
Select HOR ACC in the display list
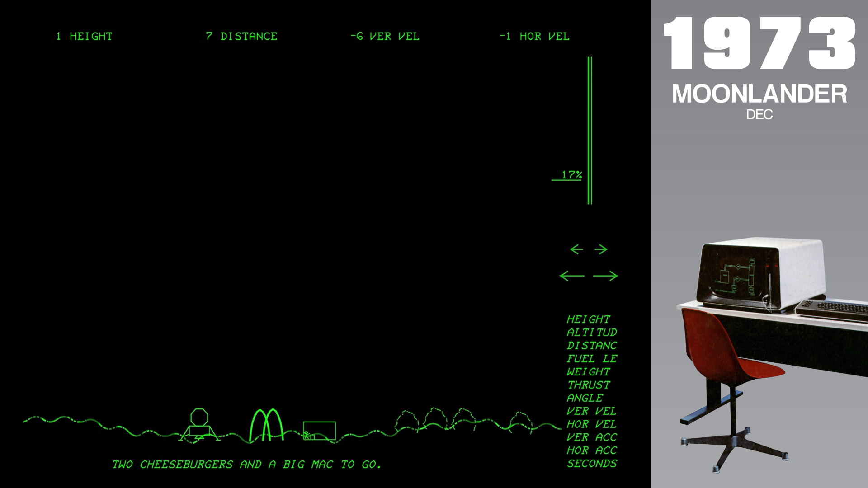point(592,450)
